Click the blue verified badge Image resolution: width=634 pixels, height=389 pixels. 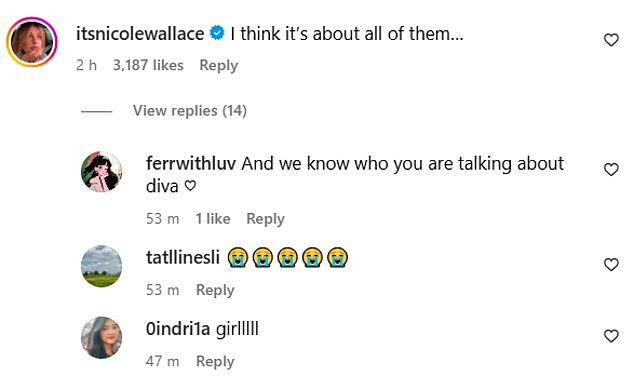point(217,33)
